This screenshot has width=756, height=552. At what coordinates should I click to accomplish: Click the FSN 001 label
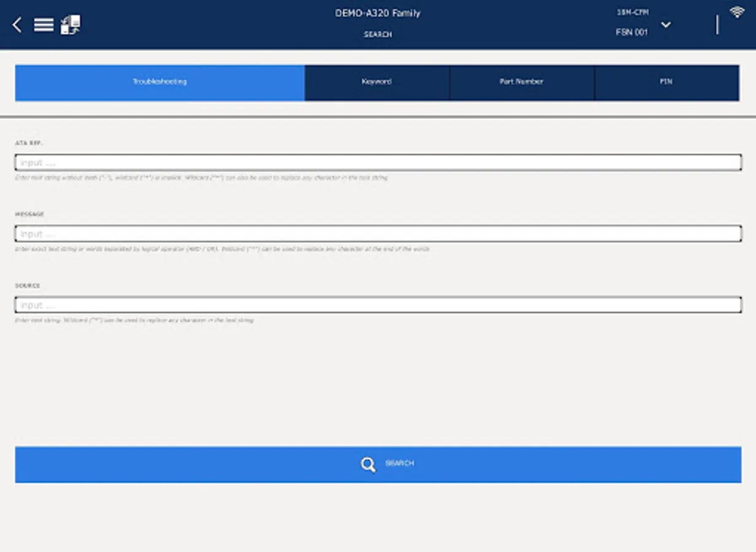632,32
